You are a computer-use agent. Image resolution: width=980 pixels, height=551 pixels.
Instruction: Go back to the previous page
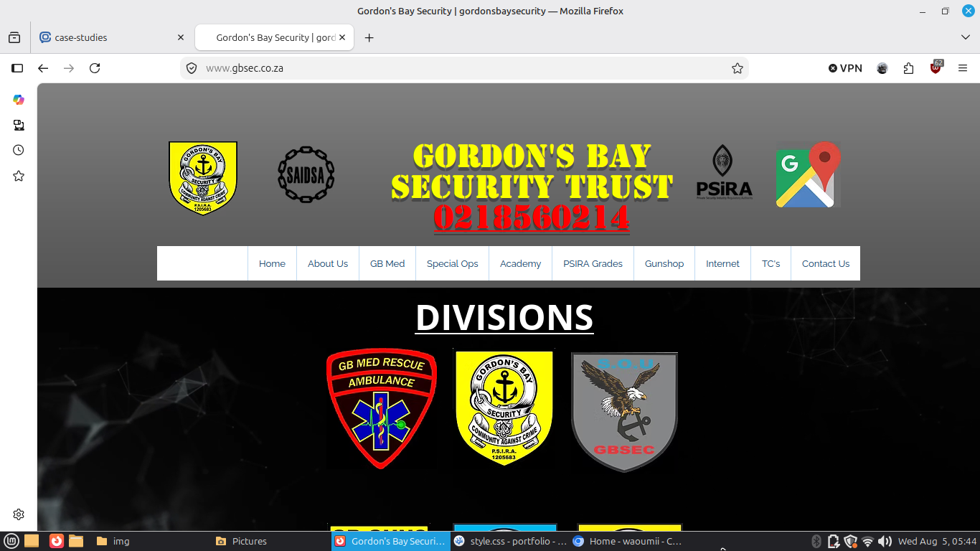(x=43, y=68)
